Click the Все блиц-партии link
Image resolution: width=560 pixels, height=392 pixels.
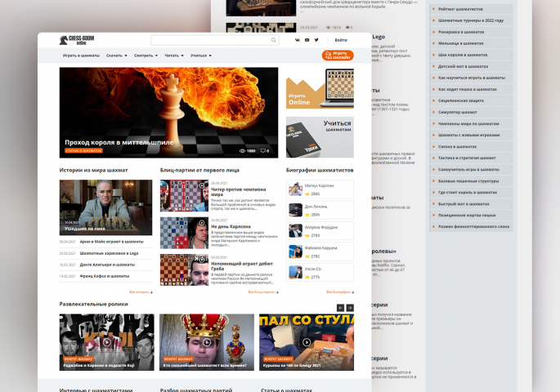point(263,292)
